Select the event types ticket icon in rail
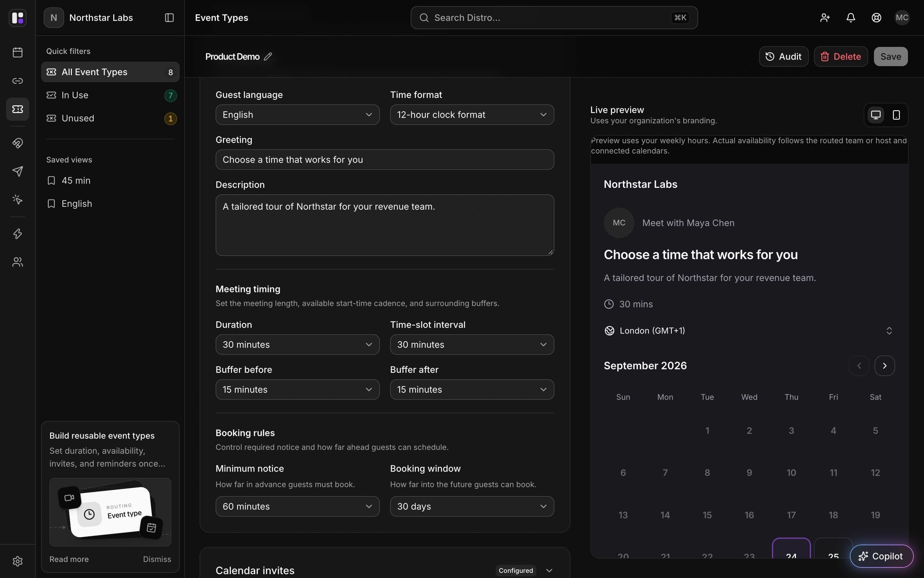The image size is (924, 578). 18,109
